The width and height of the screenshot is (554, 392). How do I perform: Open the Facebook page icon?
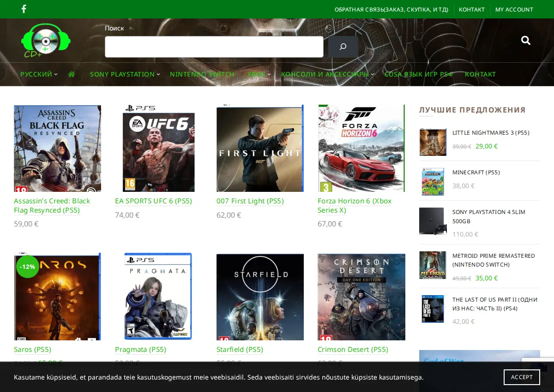click(x=24, y=9)
